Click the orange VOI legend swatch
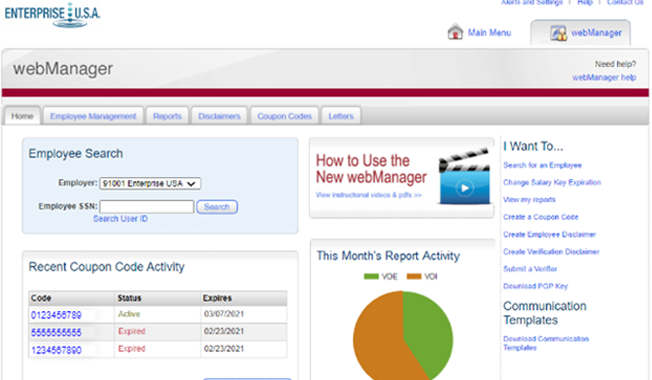 click(x=414, y=276)
